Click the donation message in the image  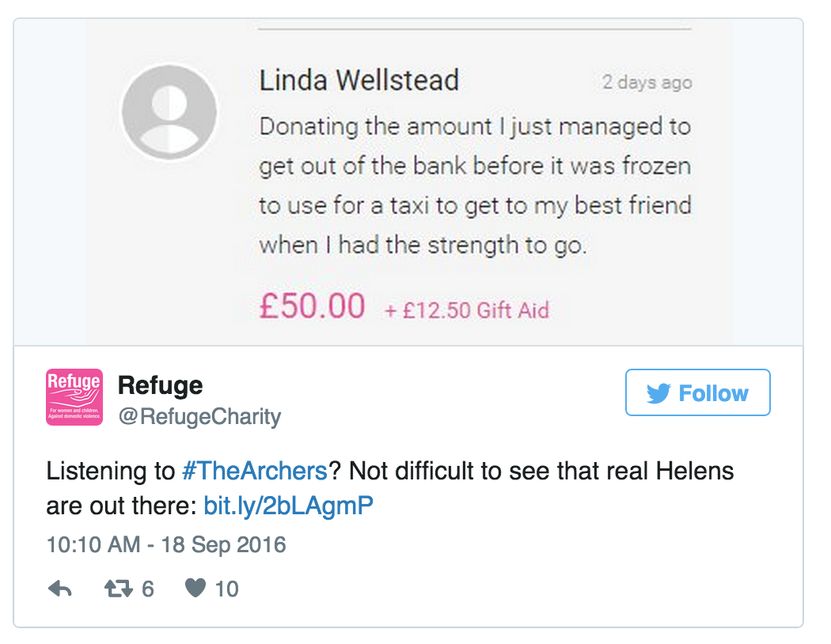click(x=475, y=185)
